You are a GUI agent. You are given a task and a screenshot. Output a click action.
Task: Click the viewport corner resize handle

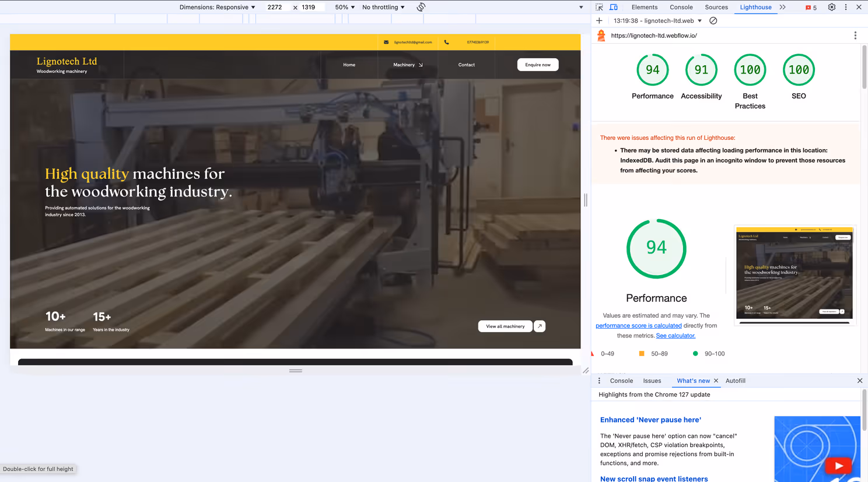(x=585, y=370)
